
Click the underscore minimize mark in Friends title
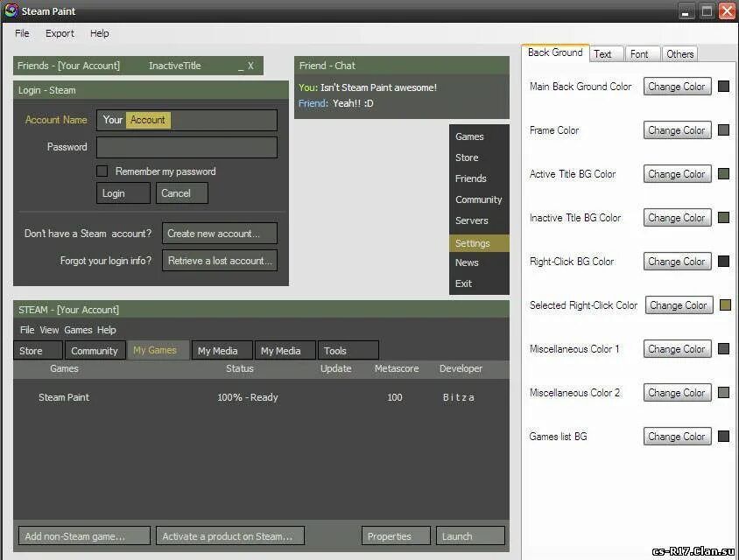point(241,68)
